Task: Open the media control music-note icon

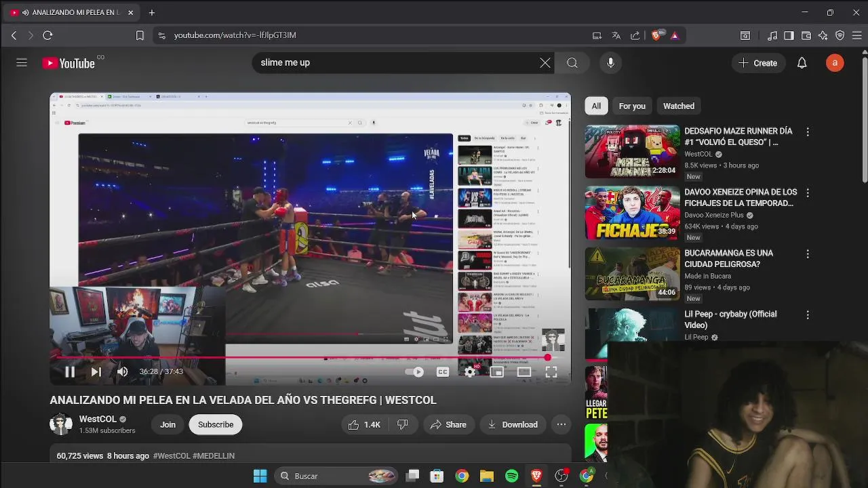Action: [x=772, y=35]
